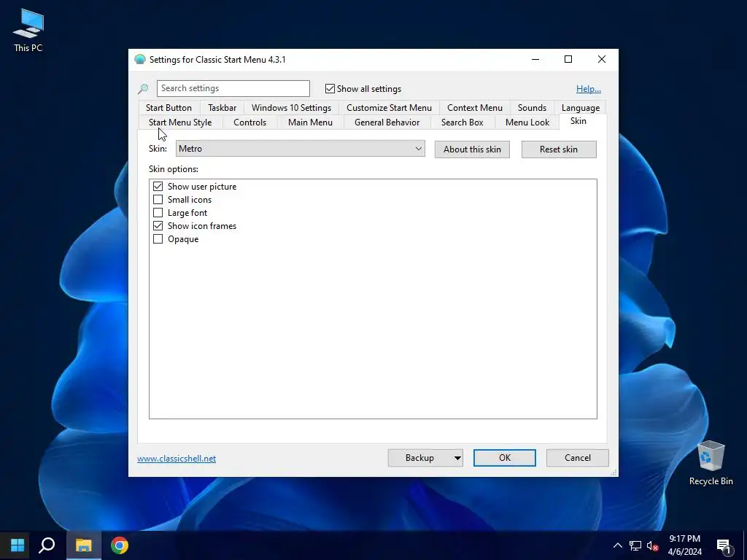Switch to the Taskbar tab
This screenshot has width=747, height=560.
[222, 108]
